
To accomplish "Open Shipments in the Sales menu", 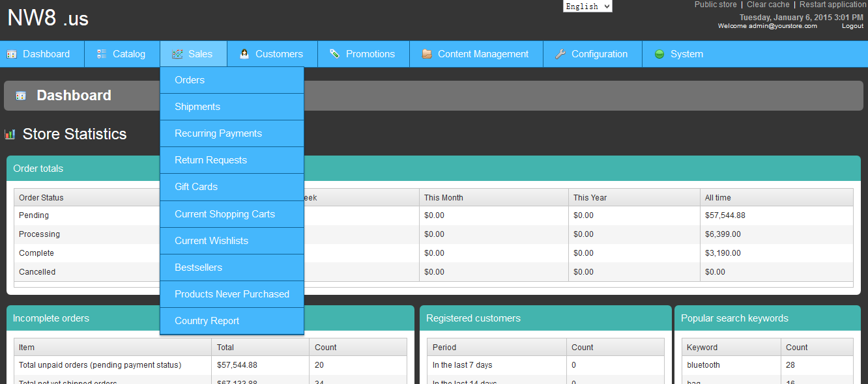I will (197, 107).
